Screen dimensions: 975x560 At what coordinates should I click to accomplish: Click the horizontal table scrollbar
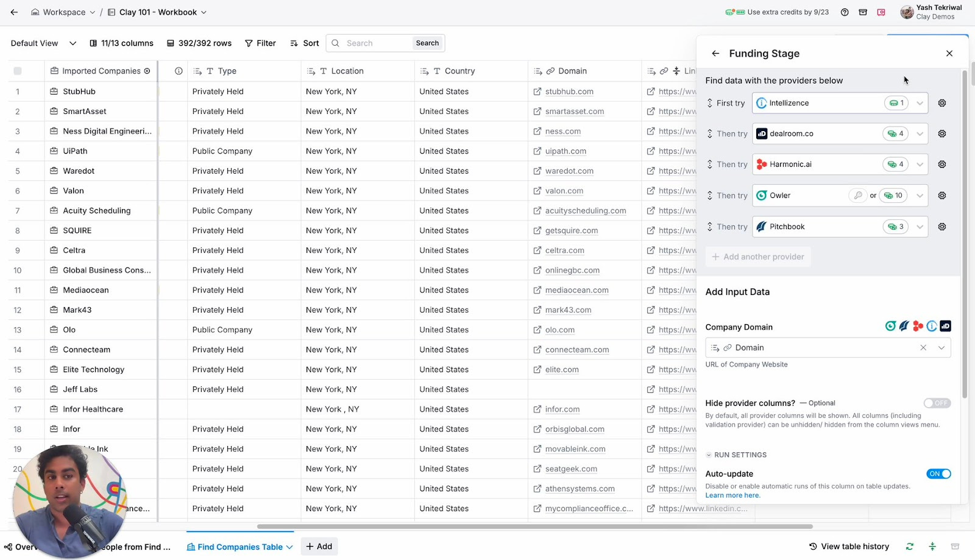tap(534, 526)
